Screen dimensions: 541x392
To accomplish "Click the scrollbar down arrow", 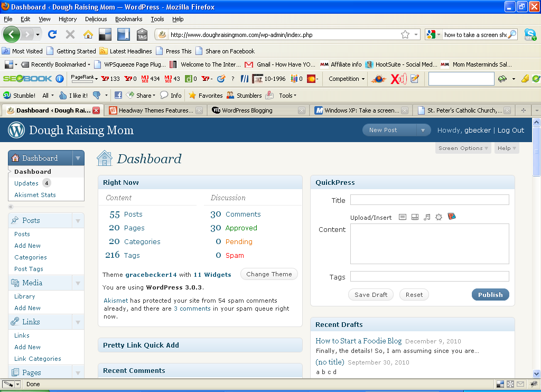I will coord(537,374).
